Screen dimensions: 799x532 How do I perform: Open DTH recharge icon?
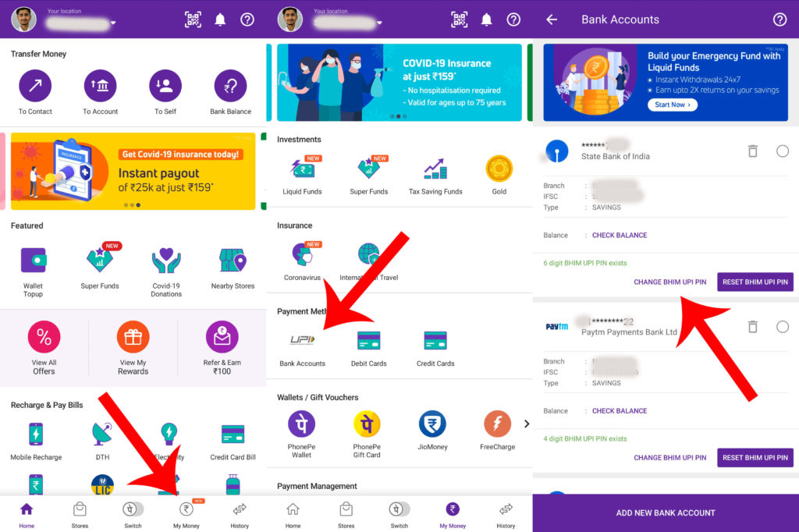[x=102, y=434]
